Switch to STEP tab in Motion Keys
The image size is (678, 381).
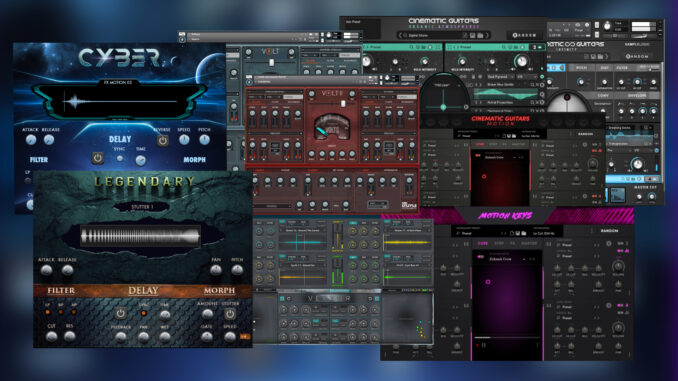(499, 243)
